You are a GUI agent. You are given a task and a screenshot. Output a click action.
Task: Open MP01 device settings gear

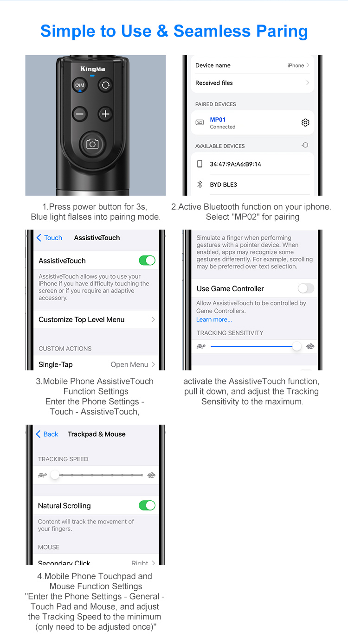tap(305, 122)
